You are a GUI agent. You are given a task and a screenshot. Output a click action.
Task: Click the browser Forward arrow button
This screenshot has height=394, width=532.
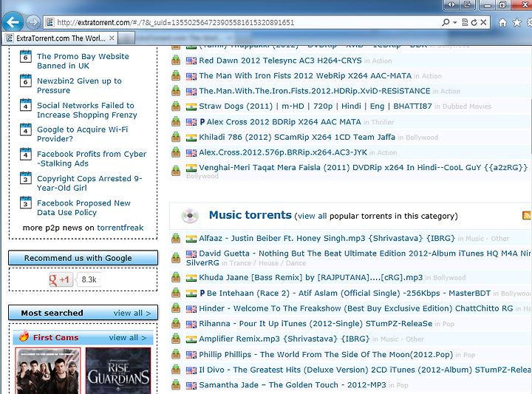pos(33,22)
